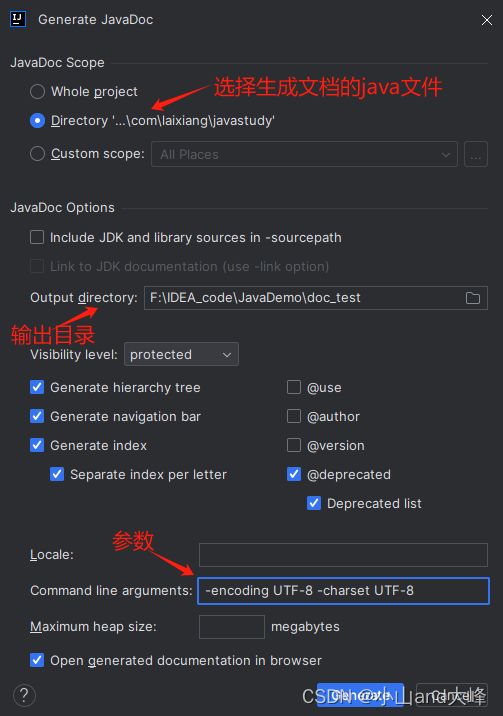Open the Visibility level protected dropdown
The height and width of the screenshot is (716, 503).
[x=181, y=354]
